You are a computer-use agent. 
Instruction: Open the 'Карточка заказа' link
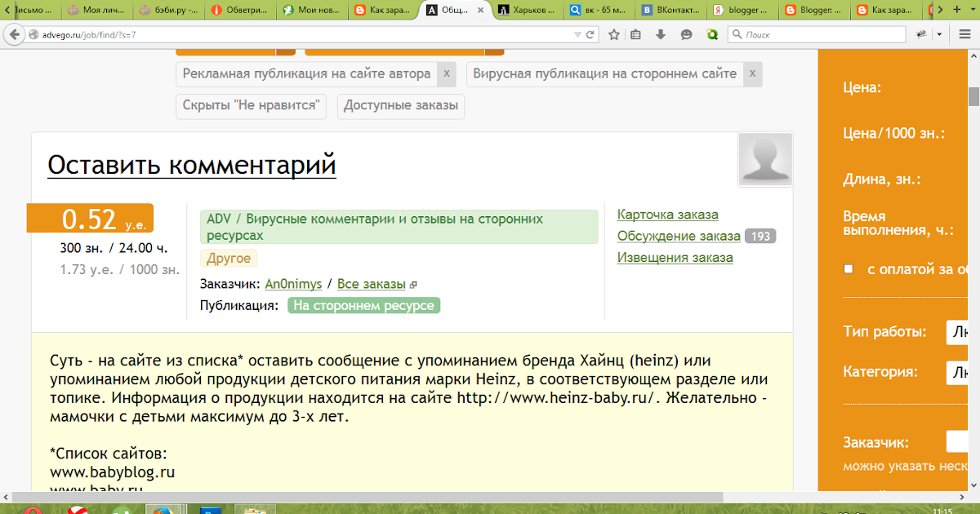667,215
